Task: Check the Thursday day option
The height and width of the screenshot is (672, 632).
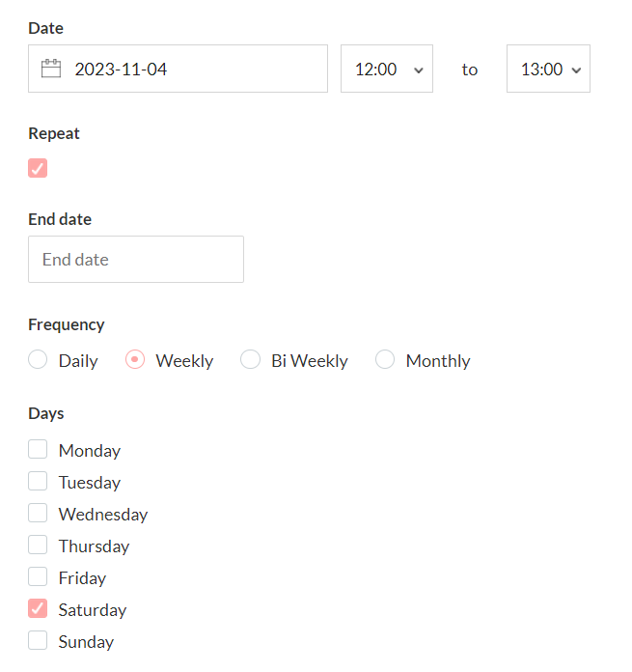Action: click(38, 545)
